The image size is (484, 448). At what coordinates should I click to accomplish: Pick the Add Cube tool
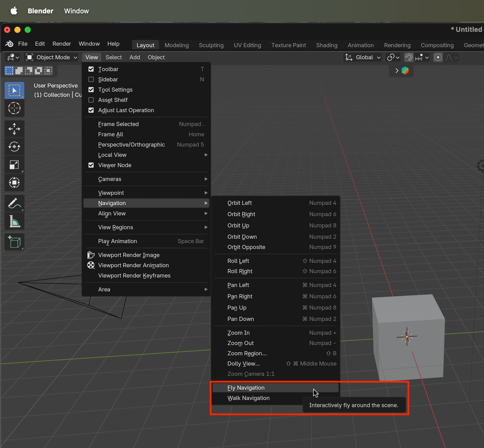click(14, 242)
